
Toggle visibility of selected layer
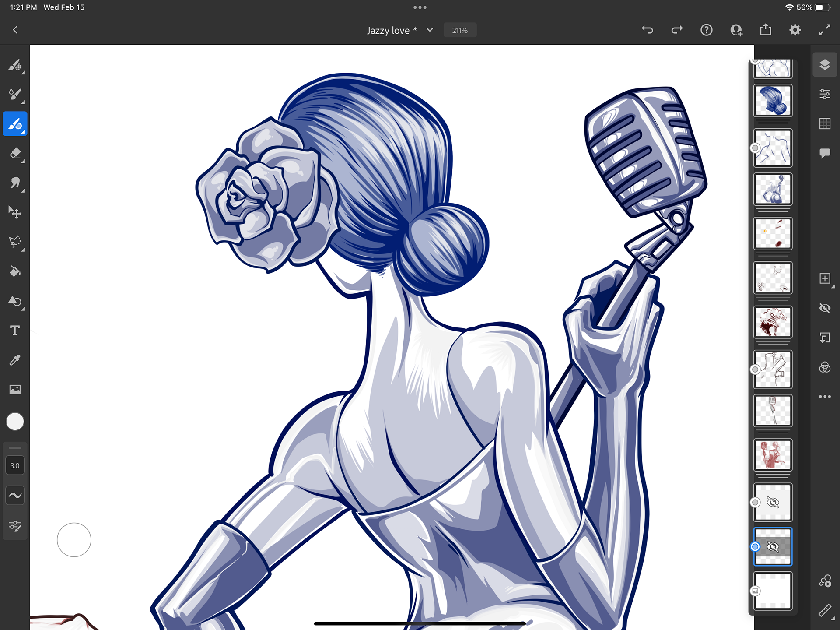point(825,308)
